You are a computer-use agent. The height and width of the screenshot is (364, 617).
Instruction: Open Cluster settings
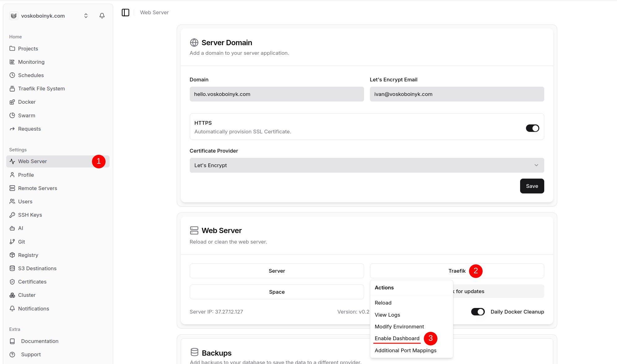pos(58,295)
